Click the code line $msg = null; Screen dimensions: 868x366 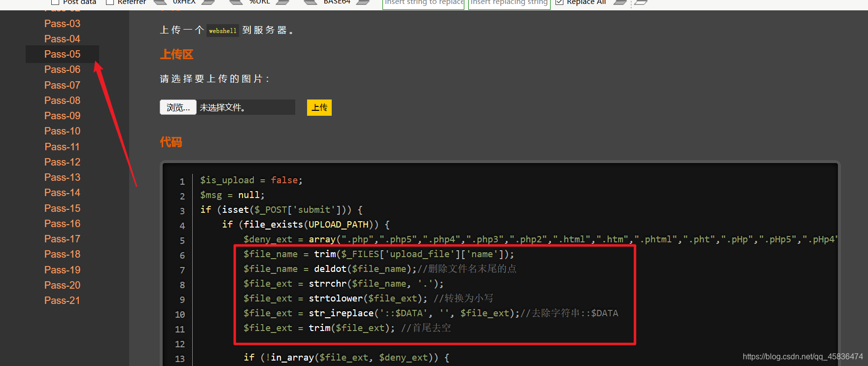pyautogui.click(x=232, y=195)
